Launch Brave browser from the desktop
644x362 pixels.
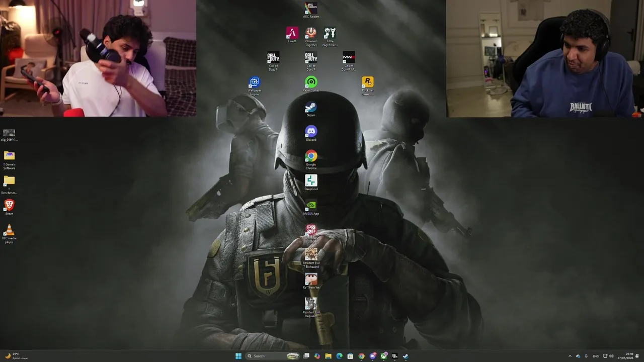click(9, 207)
